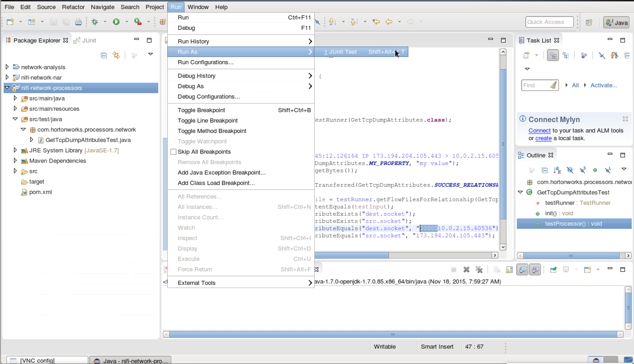This screenshot has width=634, height=364.
Task: Click the Debug bug toolbar icon
Action: pos(95,22)
